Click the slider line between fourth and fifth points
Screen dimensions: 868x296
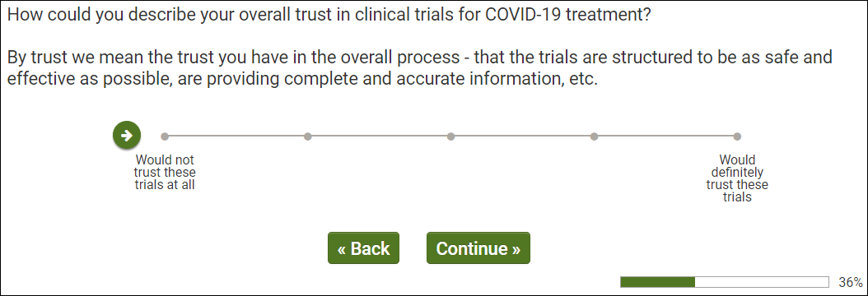tap(665, 136)
